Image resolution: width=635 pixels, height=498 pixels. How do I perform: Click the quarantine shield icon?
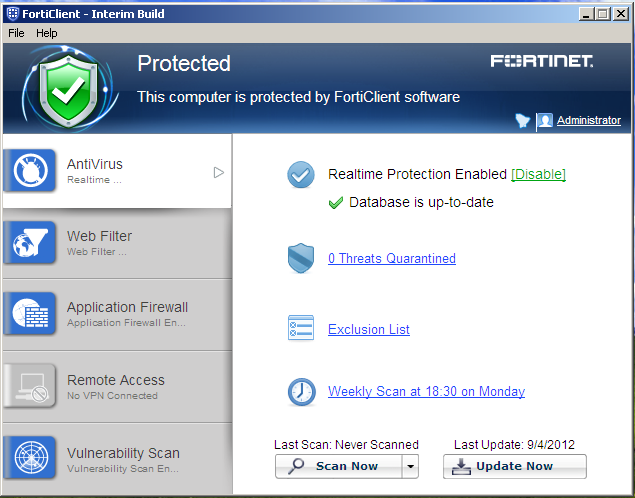coord(301,259)
